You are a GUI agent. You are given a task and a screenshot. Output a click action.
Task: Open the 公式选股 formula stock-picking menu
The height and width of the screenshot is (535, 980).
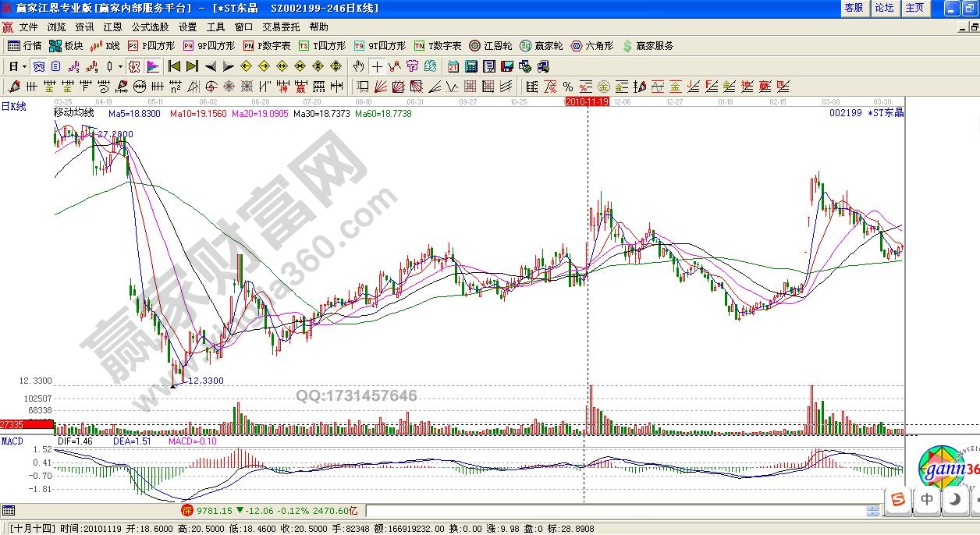click(x=150, y=27)
